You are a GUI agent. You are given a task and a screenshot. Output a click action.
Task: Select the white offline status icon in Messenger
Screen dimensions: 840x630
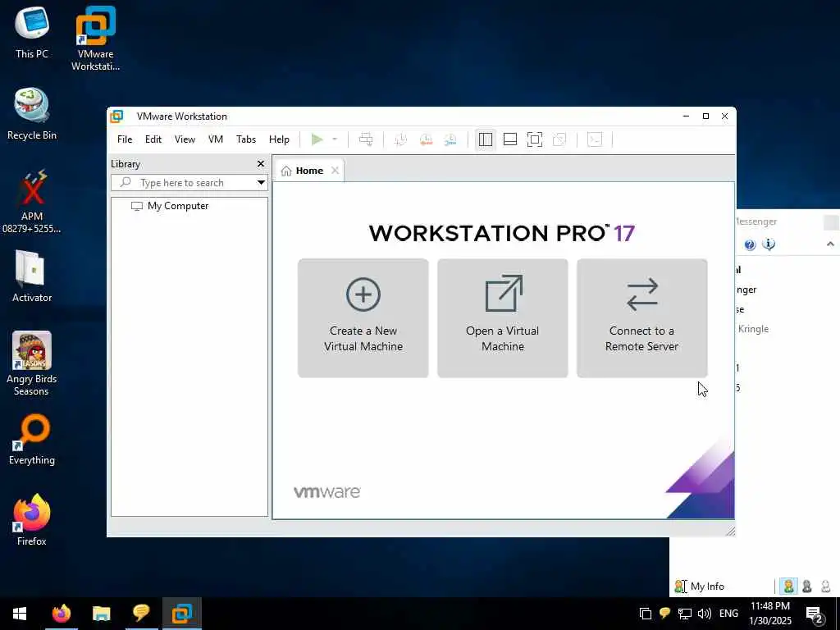tap(825, 586)
